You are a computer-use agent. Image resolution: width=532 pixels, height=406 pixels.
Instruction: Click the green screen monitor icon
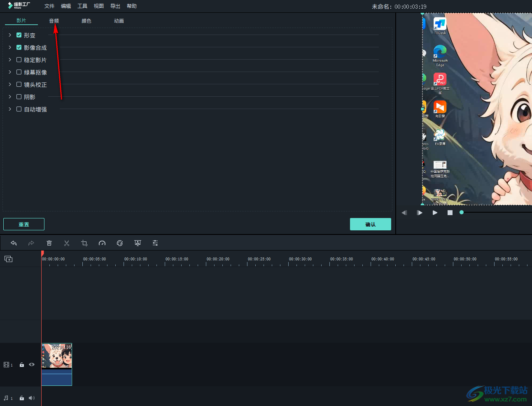pyautogui.click(x=138, y=243)
